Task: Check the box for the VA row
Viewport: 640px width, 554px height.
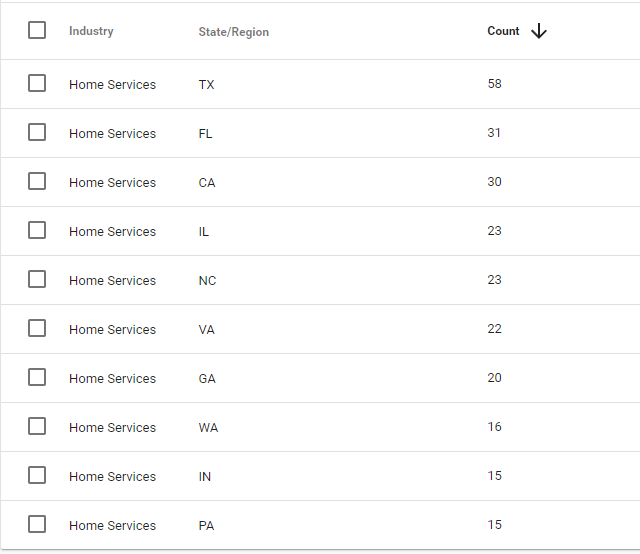Action: coord(37,328)
